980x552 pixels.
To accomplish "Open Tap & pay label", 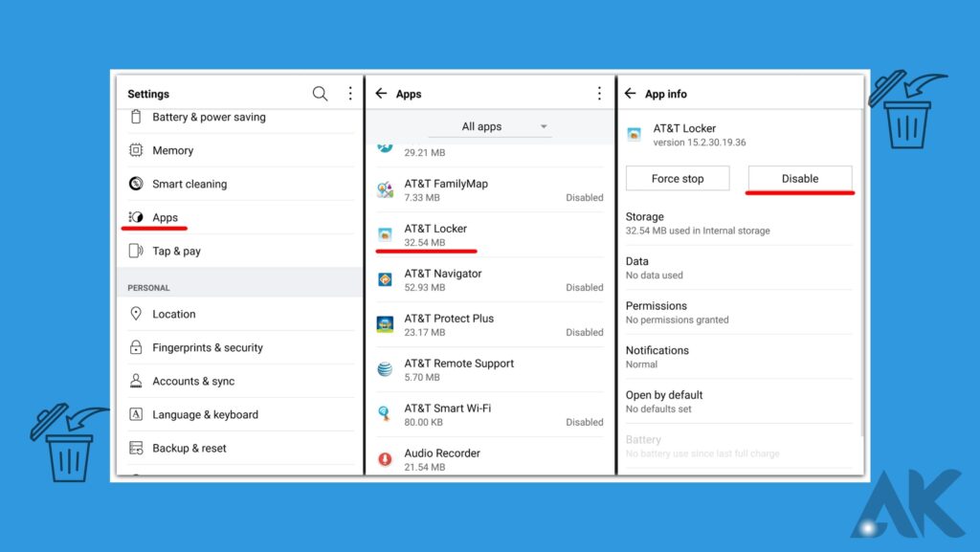I will (176, 251).
